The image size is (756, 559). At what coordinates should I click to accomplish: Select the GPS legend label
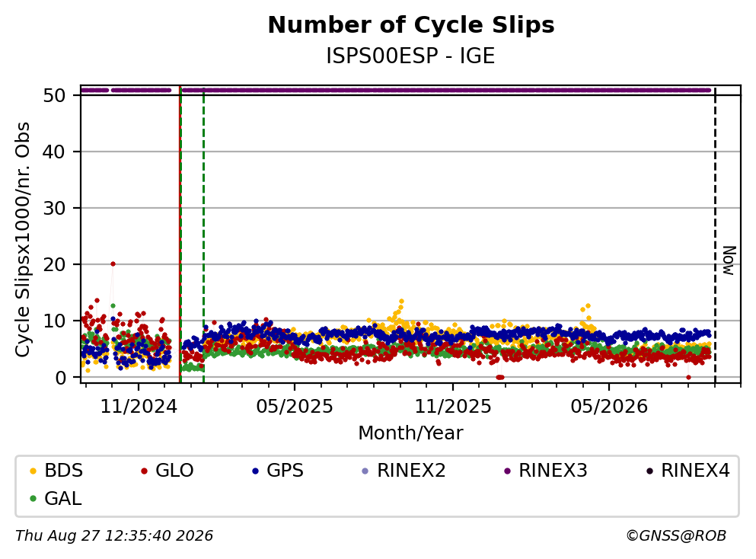pos(285,471)
